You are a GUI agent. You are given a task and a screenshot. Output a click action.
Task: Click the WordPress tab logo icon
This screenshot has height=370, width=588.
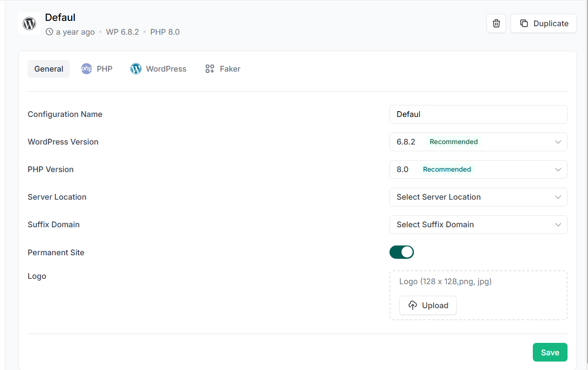coord(136,69)
